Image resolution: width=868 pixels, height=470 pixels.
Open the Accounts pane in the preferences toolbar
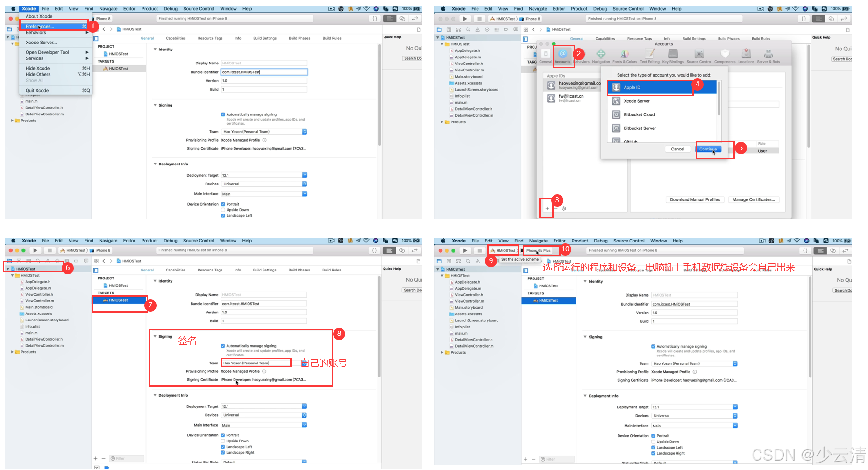(x=562, y=57)
